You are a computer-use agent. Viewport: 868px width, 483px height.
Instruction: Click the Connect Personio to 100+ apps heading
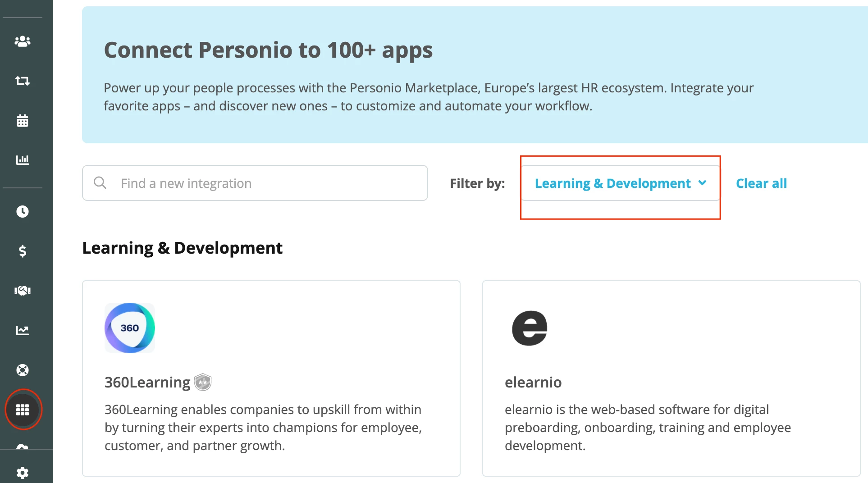point(268,50)
